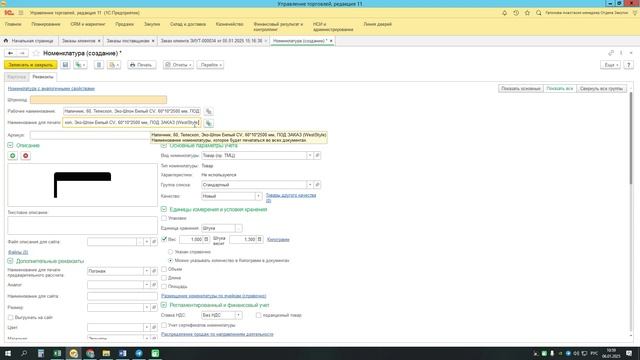The width and height of the screenshot is (640, 360).
Task: Click the taskbar search magnifier
Action: point(24,353)
